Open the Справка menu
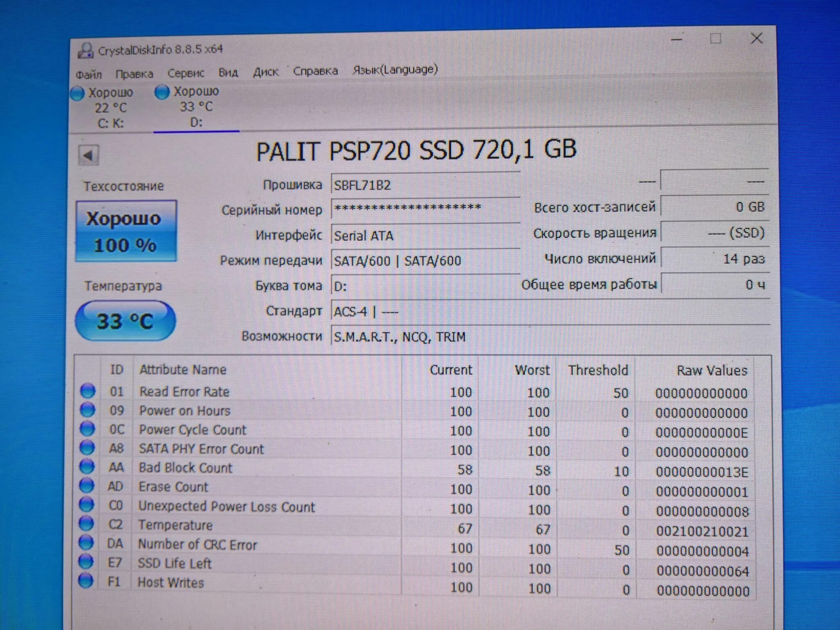Screen dimensions: 840x630 [315, 71]
